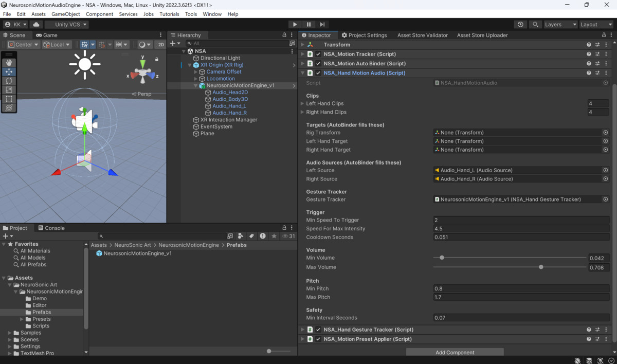The width and height of the screenshot is (617, 364).
Task: Disable the NSA_Hand Motion Audio component
Action: (318, 72)
